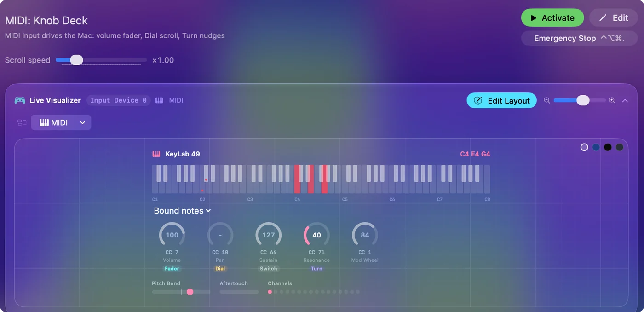Click the Pitch Bend slider handle
The height and width of the screenshot is (312, 644).
(190, 292)
